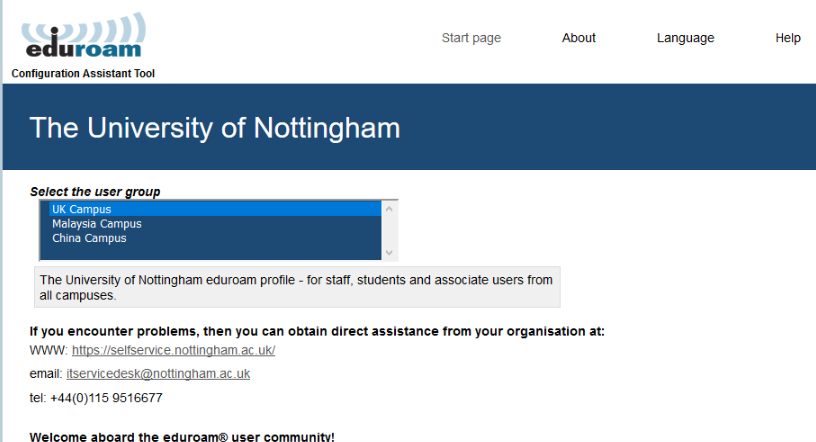Open the About menu item
This screenshot has height=442, width=816.
tap(578, 38)
